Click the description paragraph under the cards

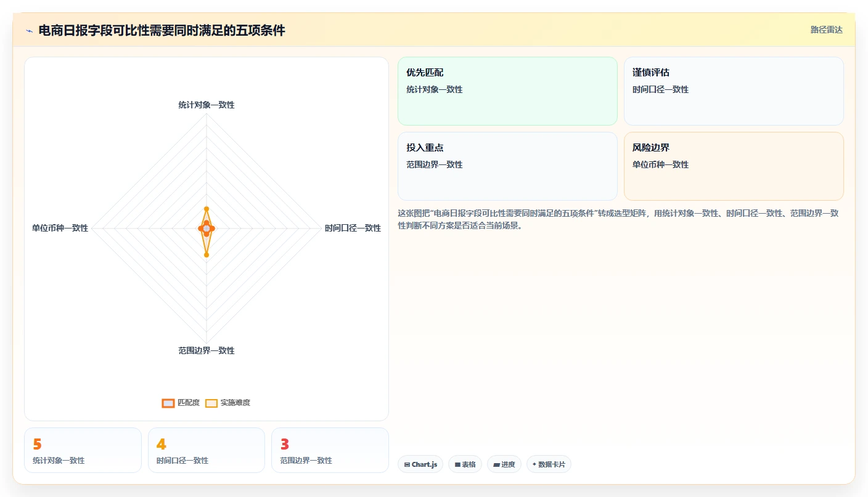[x=618, y=219]
